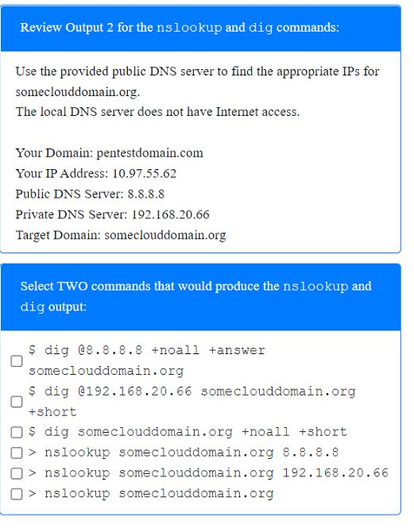
Task: Tick the nslookup command with no server
Action: [x=17, y=494]
